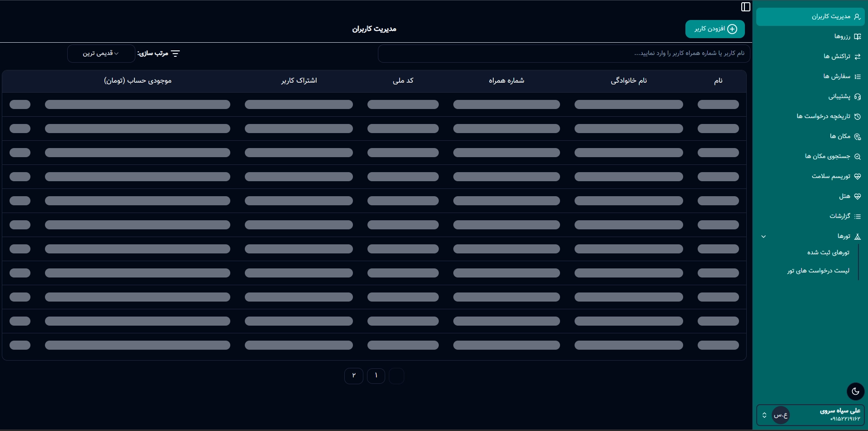Viewport: 868px width, 431px height.
Task: Expand the user account switcher arrows
Action: (764, 415)
